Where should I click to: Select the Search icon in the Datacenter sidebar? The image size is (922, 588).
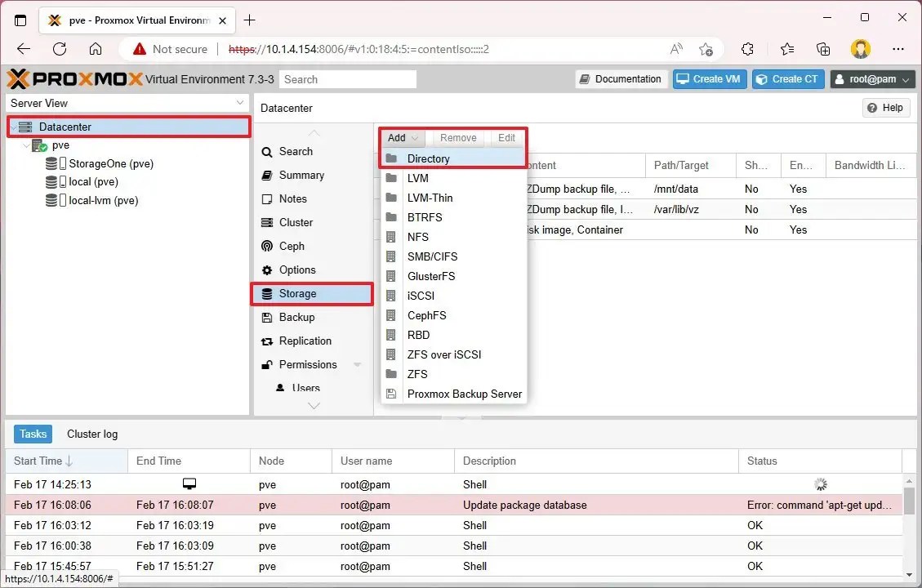pyautogui.click(x=266, y=151)
